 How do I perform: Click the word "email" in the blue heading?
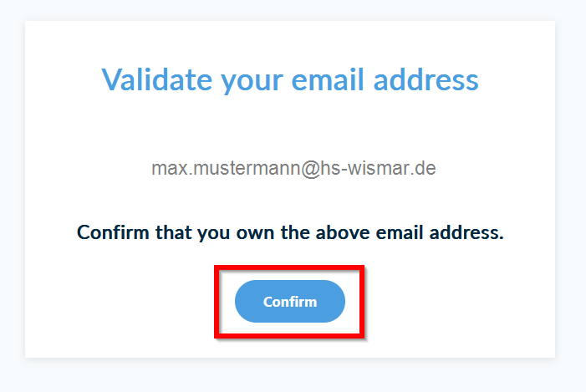point(324,80)
